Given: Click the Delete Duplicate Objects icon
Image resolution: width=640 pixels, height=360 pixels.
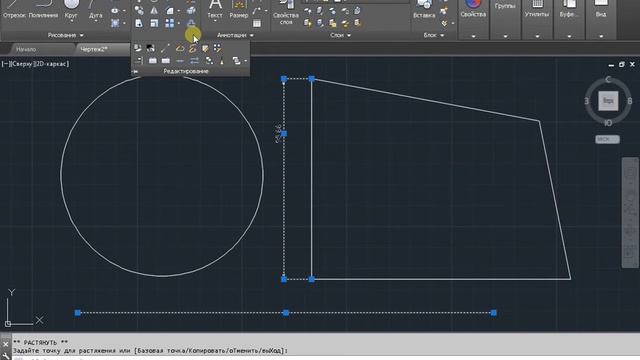Looking at the screenshot, I should click(222, 61).
